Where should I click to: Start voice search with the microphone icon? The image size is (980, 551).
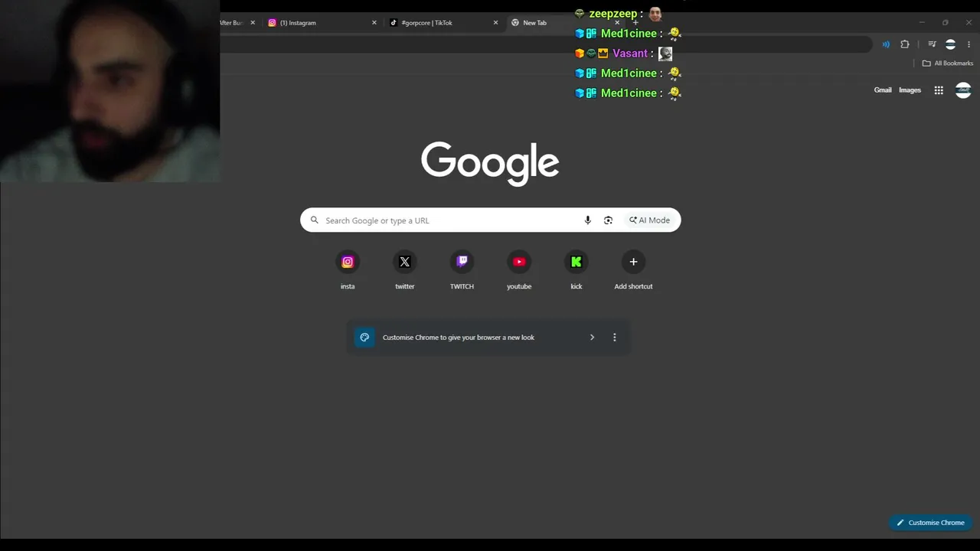(588, 220)
